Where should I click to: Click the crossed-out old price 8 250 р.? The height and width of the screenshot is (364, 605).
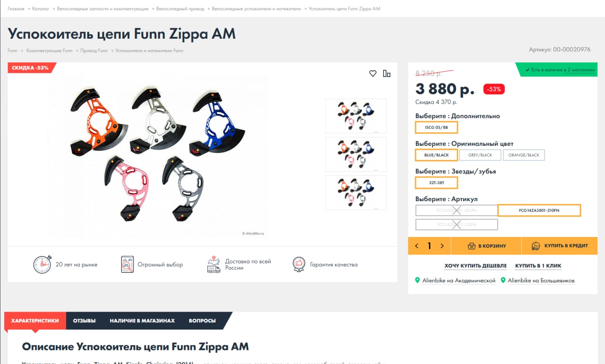pos(429,74)
